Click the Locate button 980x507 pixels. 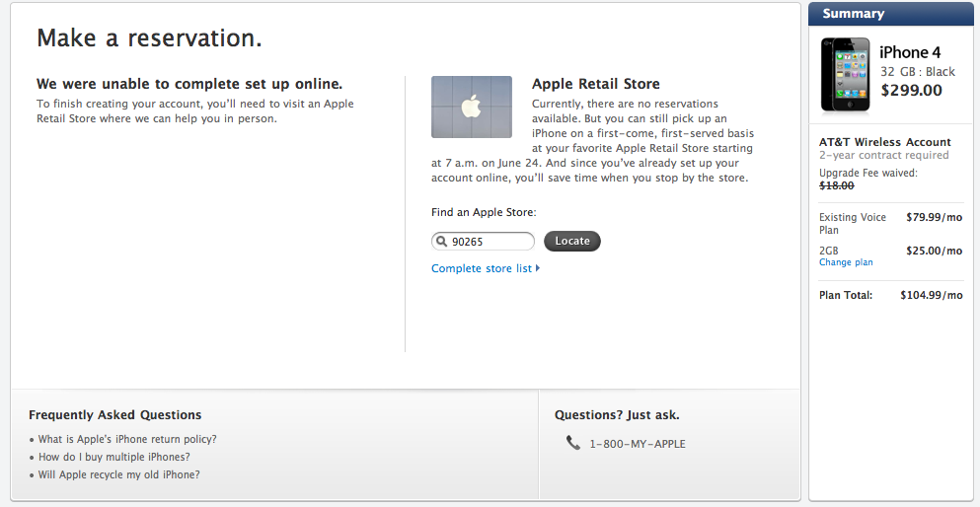(571, 241)
